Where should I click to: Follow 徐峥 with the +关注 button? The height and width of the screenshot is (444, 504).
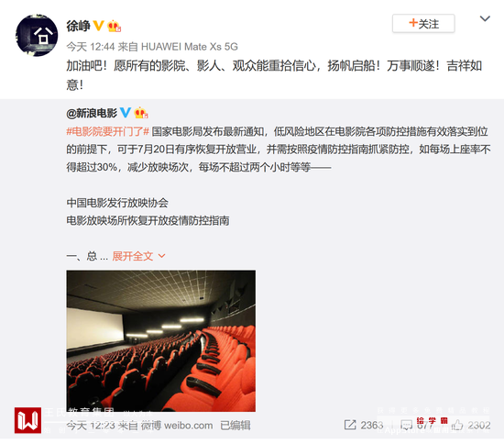(423, 24)
